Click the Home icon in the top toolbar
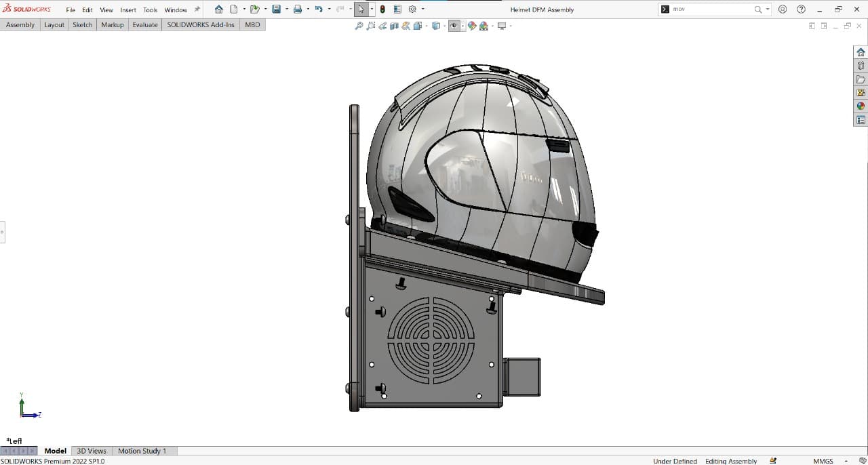The width and height of the screenshot is (868, 465). 218,9
